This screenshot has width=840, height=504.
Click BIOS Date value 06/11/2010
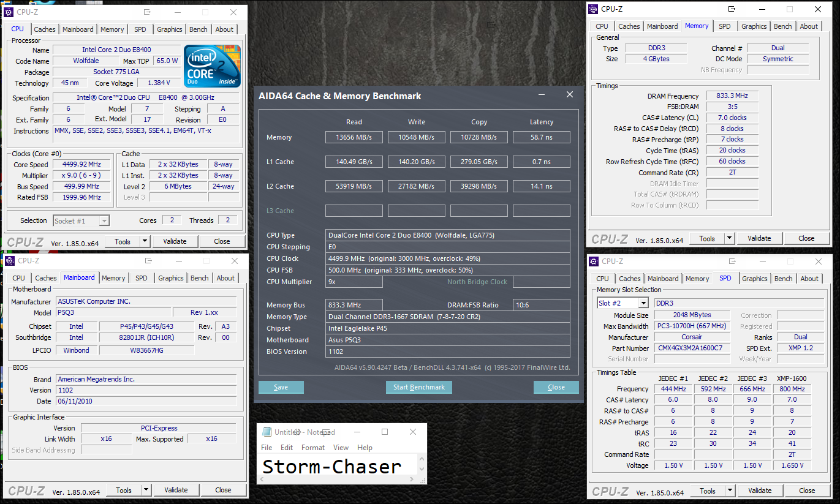pyautogui.click(x=146, y=401)
